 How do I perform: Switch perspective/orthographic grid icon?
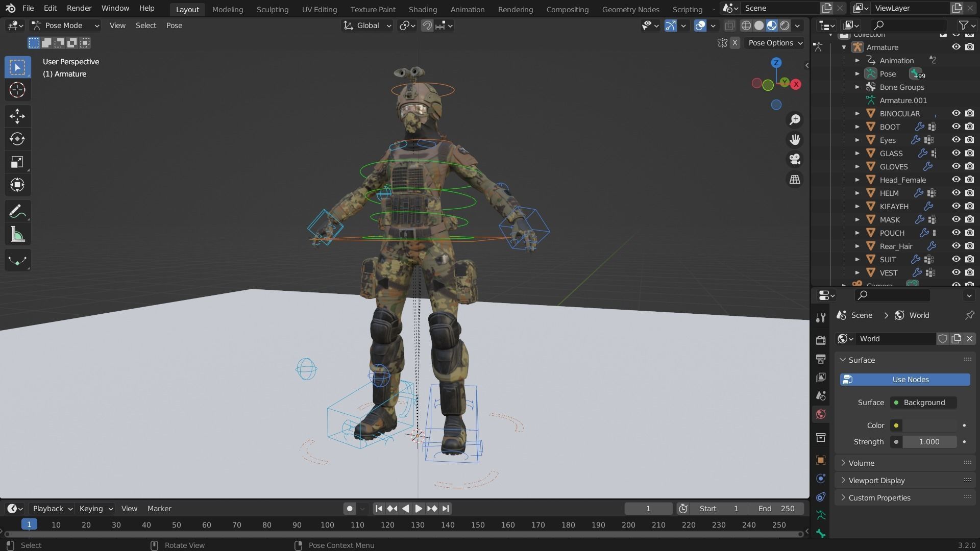(x=795, y=180)
